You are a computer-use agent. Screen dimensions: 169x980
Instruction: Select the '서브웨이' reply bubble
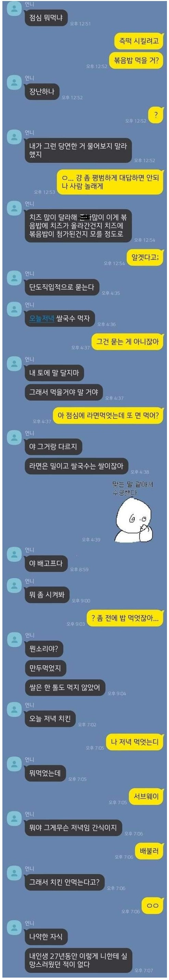(x=146, y=797)
